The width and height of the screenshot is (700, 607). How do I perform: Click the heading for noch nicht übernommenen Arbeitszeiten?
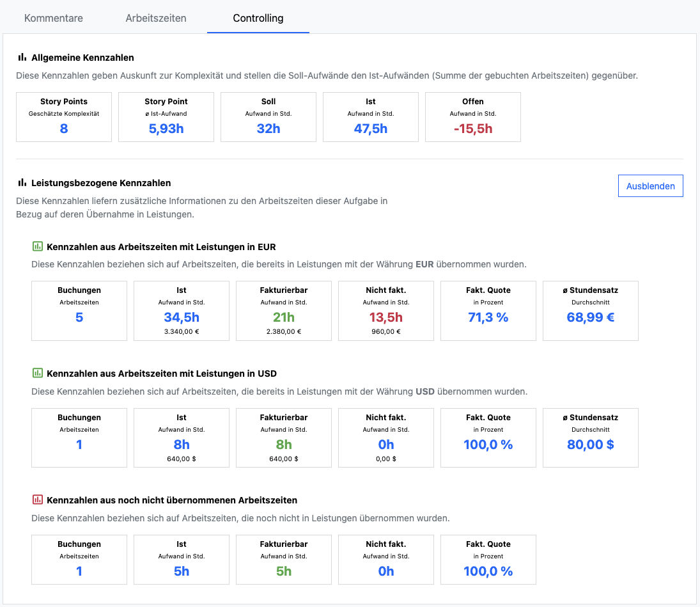172,500
